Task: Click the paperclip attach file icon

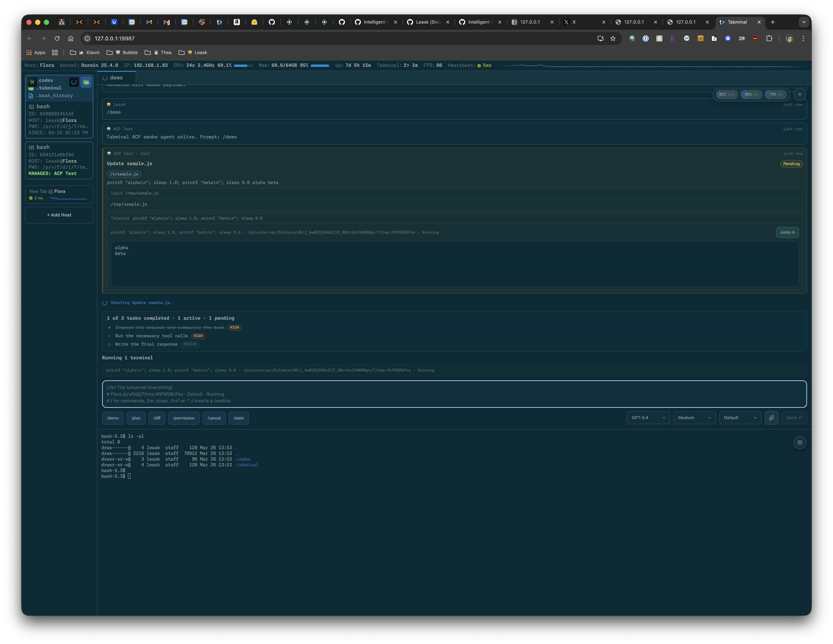Action: [771, 418]
